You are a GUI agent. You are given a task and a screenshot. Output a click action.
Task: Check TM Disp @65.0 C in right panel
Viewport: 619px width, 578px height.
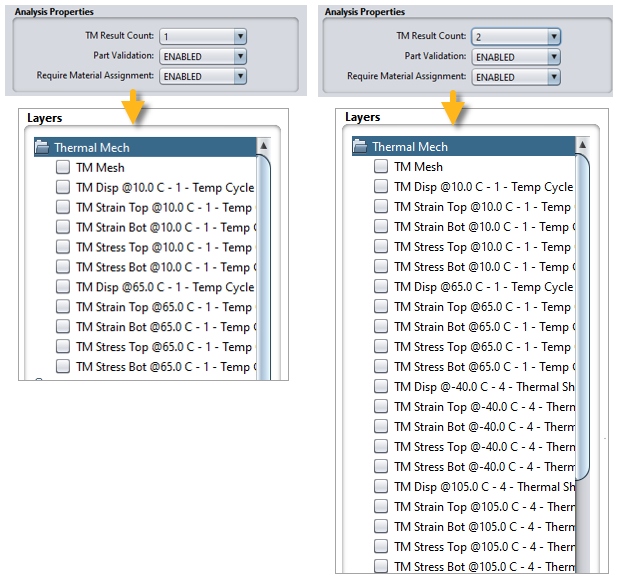pos(381,286)
